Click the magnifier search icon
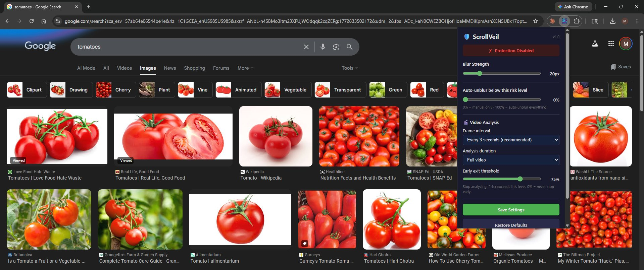The height and width of the screenshot is (270, 644). [x=349, y=47]
